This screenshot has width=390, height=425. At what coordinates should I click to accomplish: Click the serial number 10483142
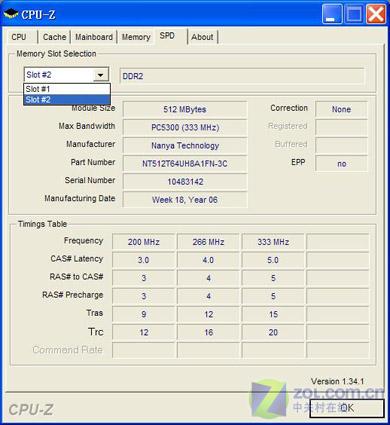tap(185, 182)
